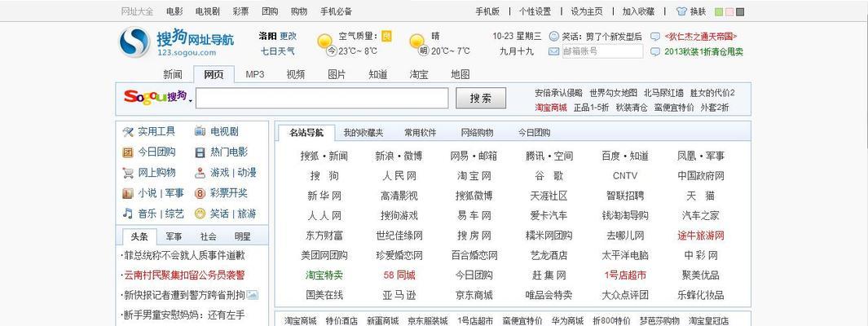The height and width of the screenshot is (326, 868).
Task: Click tomorrow's sun weather icon (20°C~7°C)
Action: pos(416,42)
